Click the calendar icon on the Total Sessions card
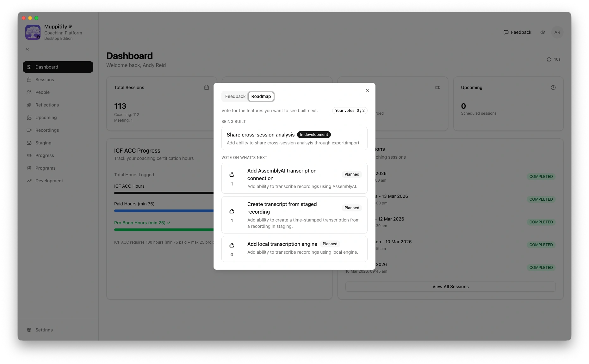The width and height of the screenshot is (589, 364). pos(206,88)
